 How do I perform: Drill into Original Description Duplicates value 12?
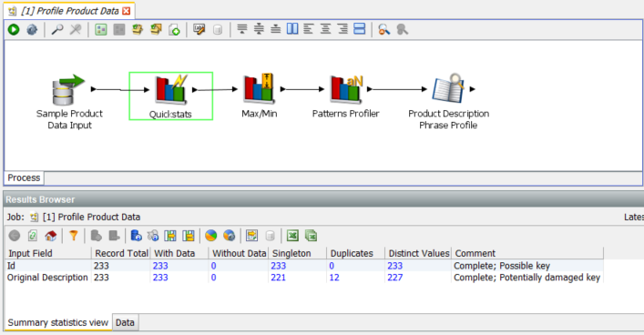pos(334,278)
